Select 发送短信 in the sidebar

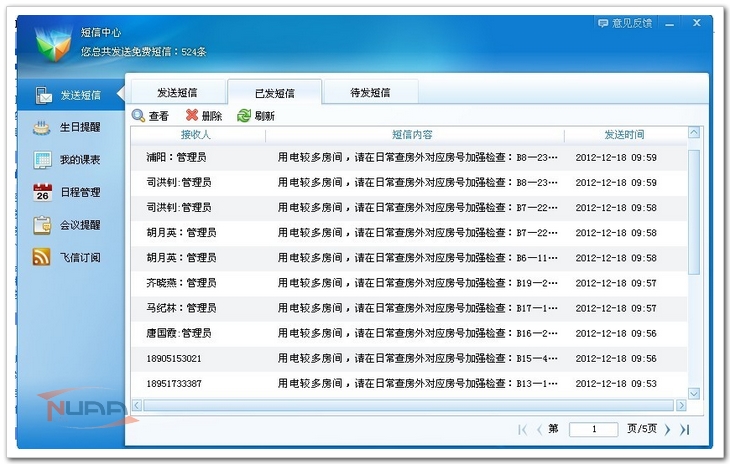point(68,95)
